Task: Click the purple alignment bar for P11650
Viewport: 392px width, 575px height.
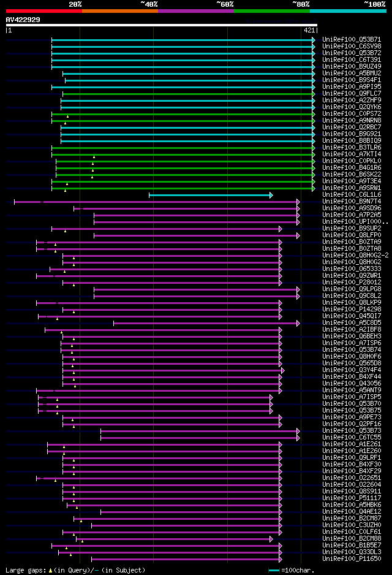Action: pos(187,559)
